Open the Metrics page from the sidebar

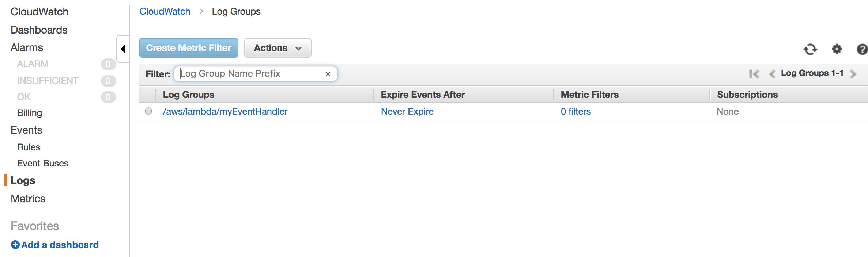coord(28,198)
